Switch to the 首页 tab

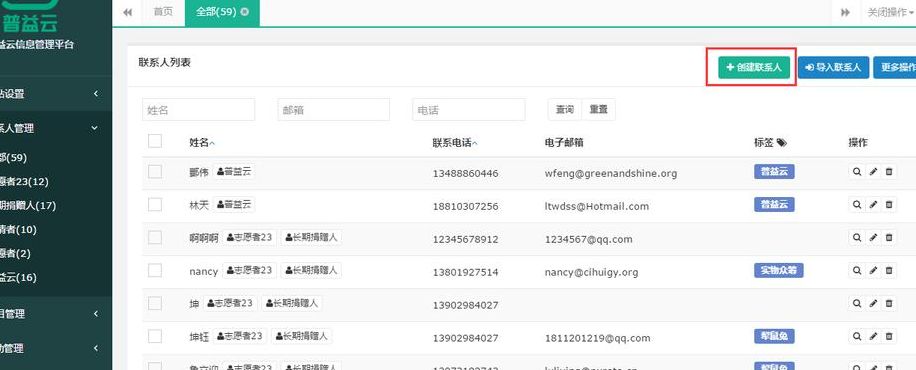tap(163, 12)
